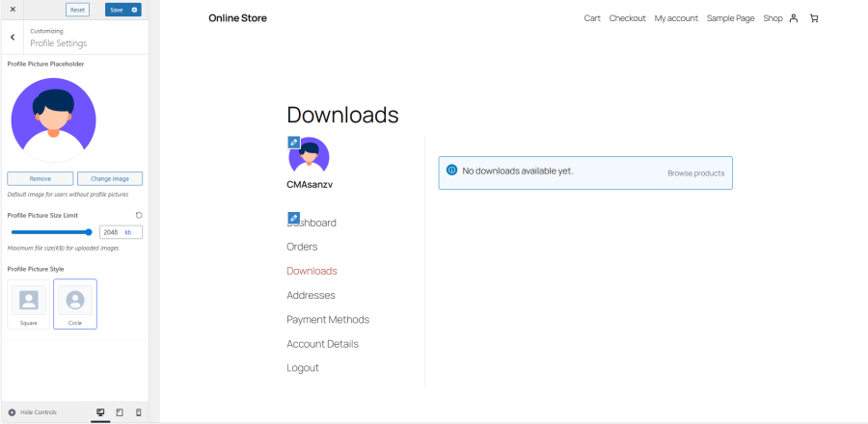The height and width of the screenshot is (424, 868).
Task: Open Downloads in the account menu
Action: 312,271
